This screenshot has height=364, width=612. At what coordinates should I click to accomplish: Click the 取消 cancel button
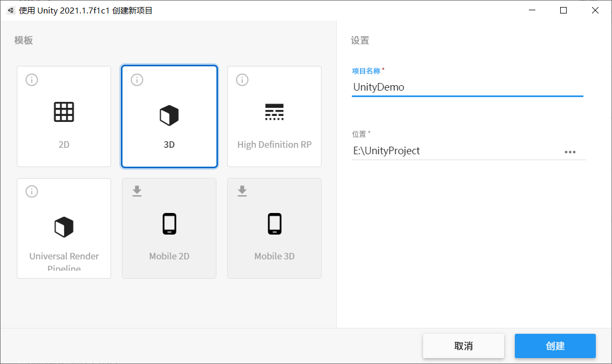(463, 346)
